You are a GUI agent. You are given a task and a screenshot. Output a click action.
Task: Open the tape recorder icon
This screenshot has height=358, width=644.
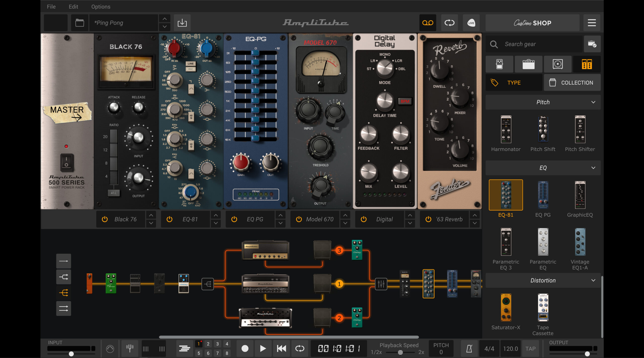(x=428, y=23)
